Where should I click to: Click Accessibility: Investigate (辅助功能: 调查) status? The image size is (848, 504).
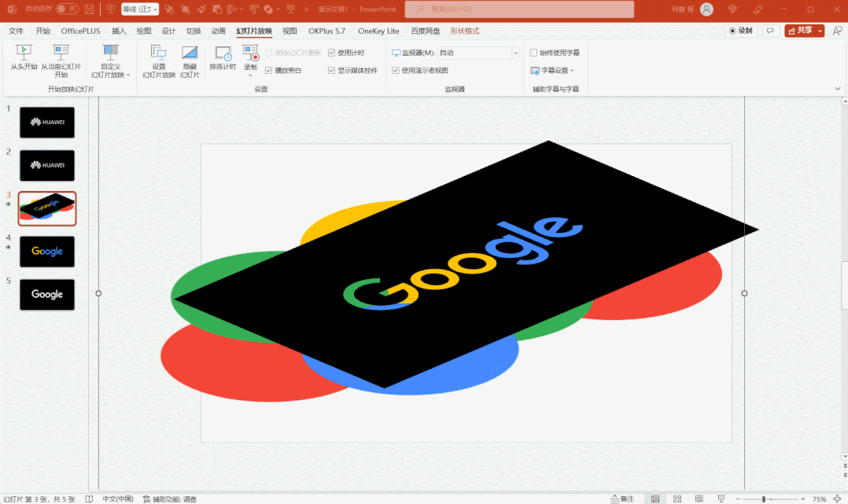pos(169,498)
